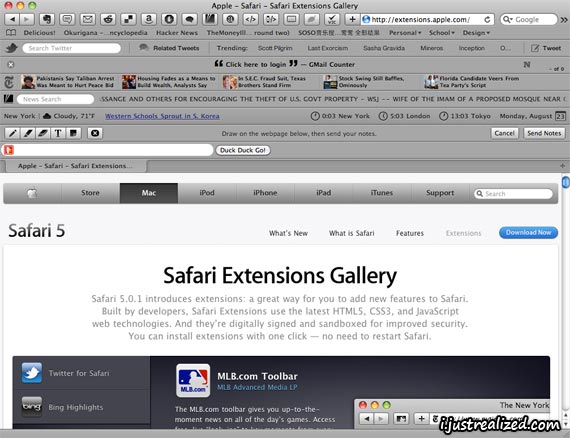
Task: Open the School bookmarks folder dropdown
Action: (442, 33)
